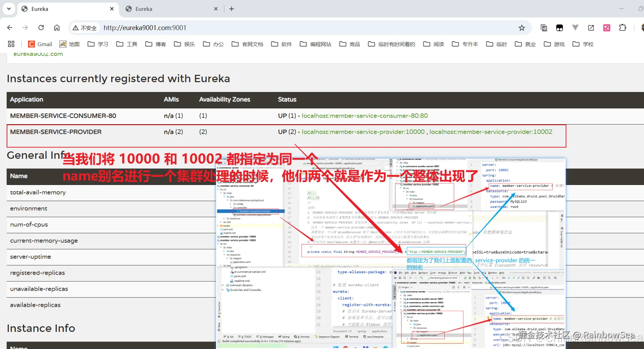Open the browser home page
Image resolution: width=644 pixels, height=349 pixels.
click(57, 28)
